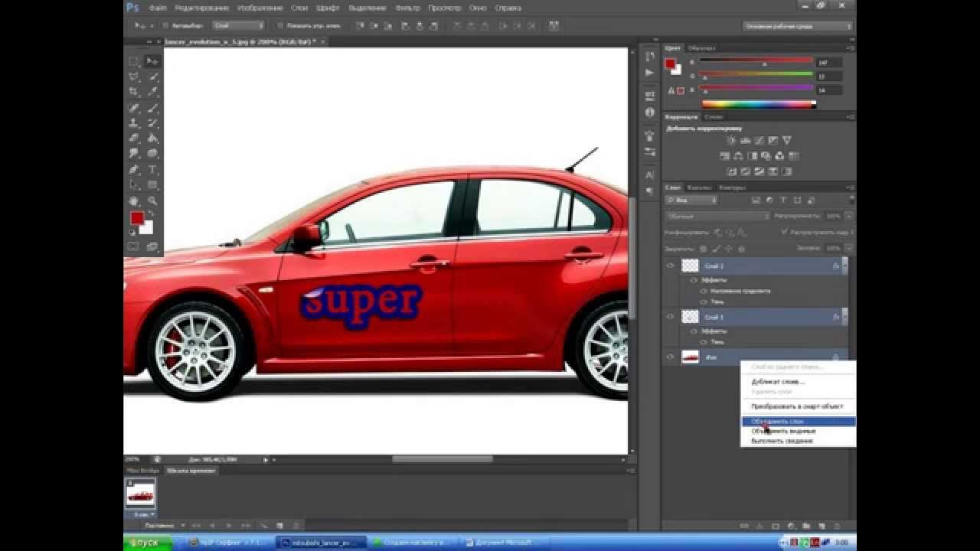
Task: Open the Фильтр menu
Action: tap(408, 8)
